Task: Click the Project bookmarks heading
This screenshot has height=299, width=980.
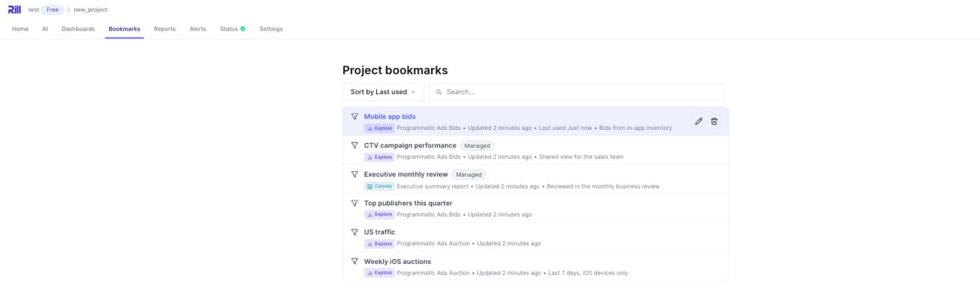Action: 395,70
